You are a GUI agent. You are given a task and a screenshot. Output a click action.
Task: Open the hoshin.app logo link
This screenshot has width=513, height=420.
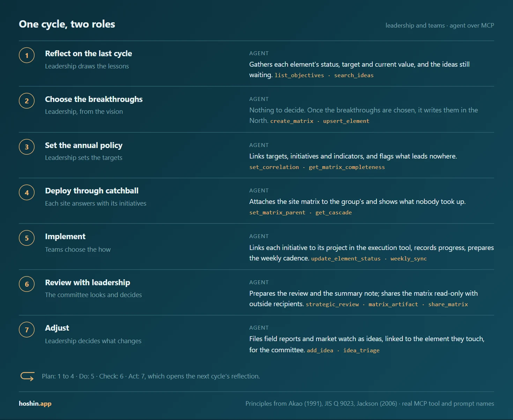[x=35, y=404]
